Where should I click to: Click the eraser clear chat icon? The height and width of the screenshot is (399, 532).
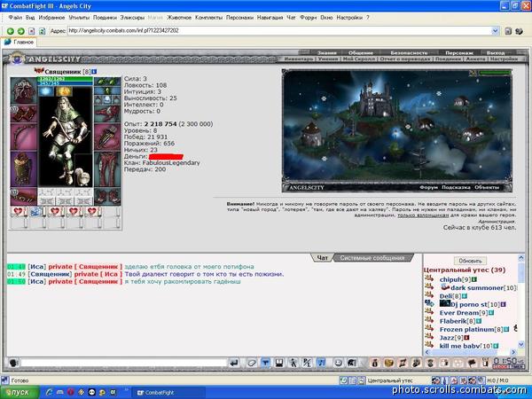coord(252,363)
